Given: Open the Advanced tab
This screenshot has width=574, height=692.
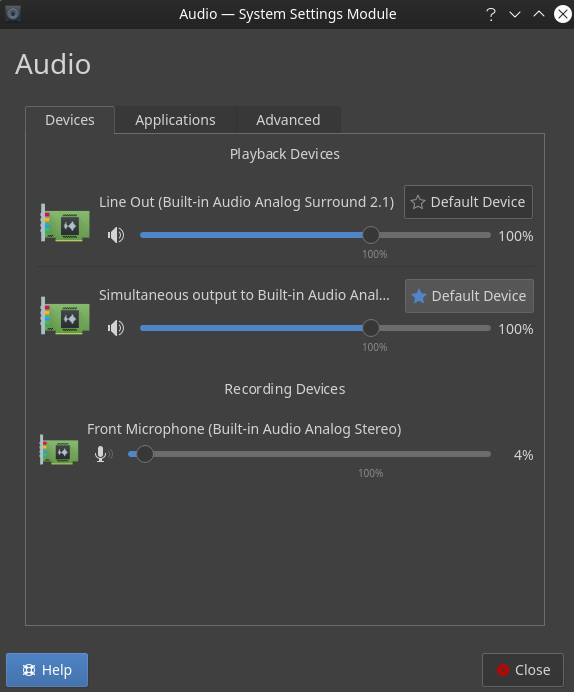Looking at the screenshot, I should (288, 120).
